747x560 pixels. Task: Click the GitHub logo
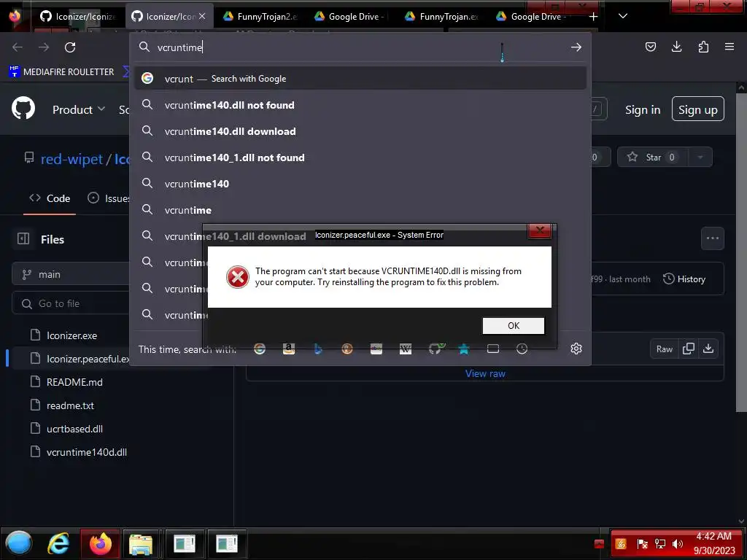pos(23,109)
